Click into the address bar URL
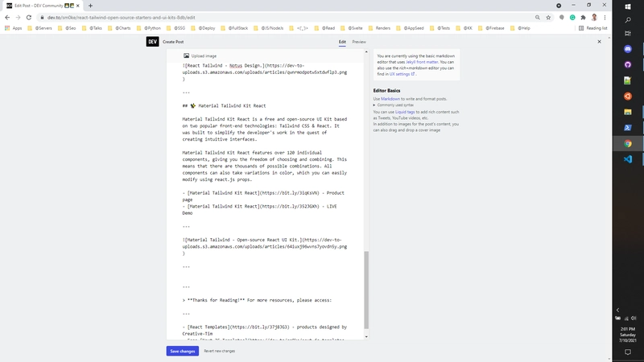Viewport: 644px width, 362px height. (x=122, y=18)
